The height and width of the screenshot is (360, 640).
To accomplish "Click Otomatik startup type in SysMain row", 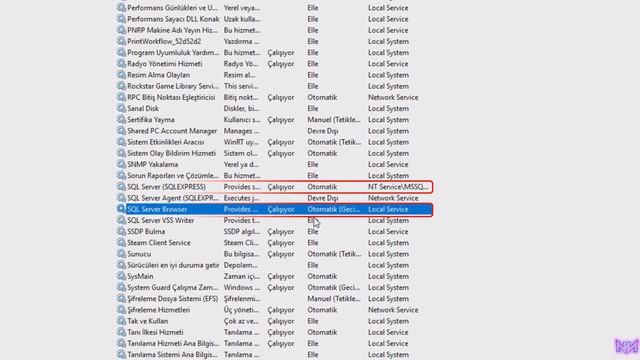I will pyautogui.click(x=322, y=276).
